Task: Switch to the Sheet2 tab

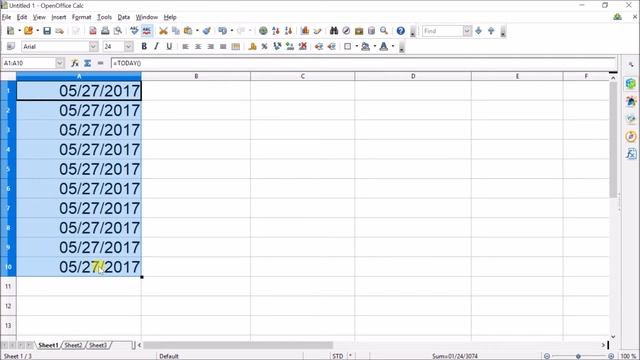Action: (73, 345)
